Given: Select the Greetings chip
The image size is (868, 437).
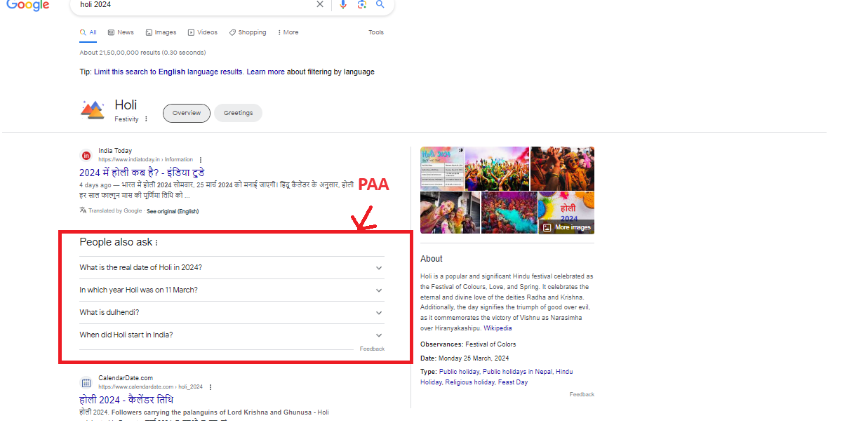Looking at the screenshot, I should click(238, 113).
